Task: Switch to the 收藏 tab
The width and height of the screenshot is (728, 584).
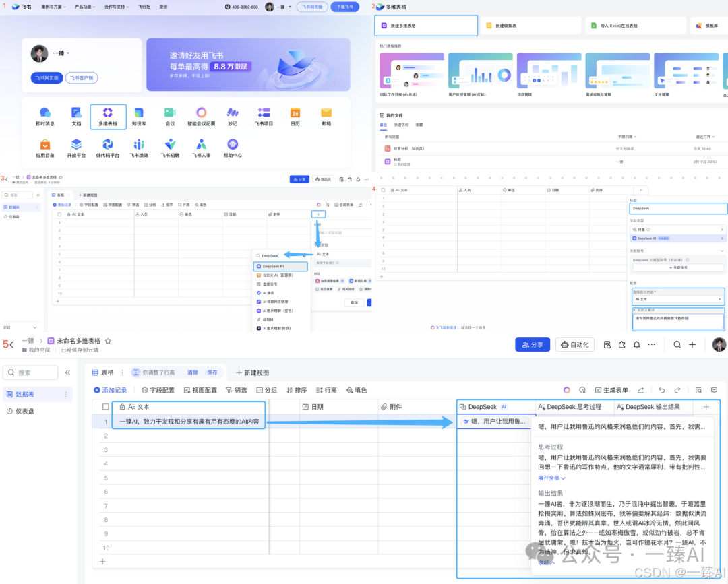Action: [x=419, y=125]
